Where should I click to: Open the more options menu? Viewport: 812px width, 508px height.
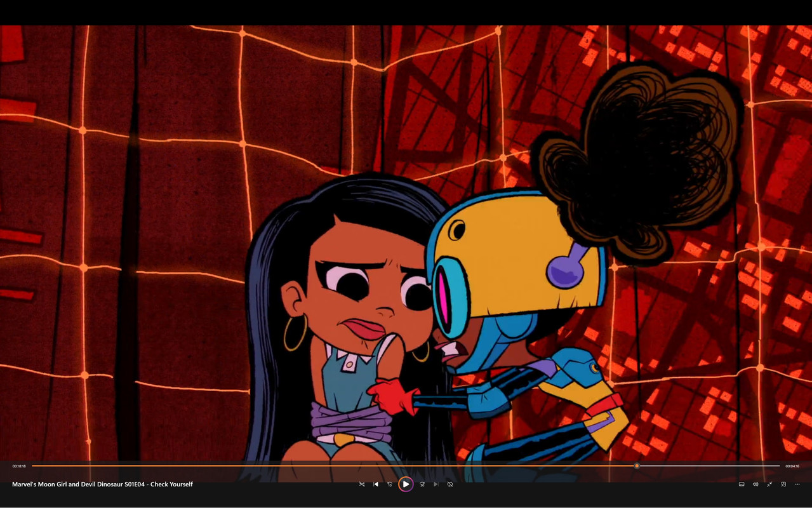click(797, 485)
